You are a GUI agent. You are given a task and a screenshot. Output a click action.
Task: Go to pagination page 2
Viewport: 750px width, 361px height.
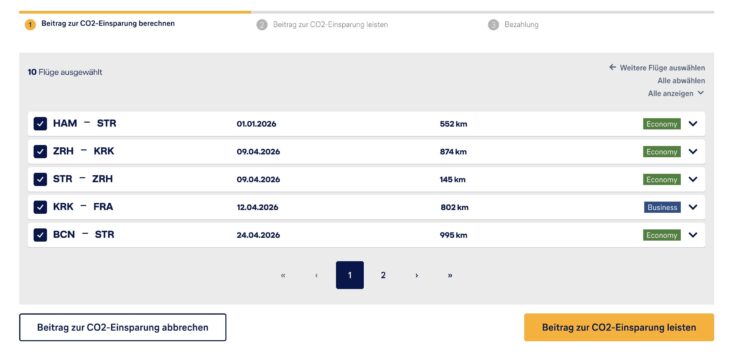(x=383, y=275)
